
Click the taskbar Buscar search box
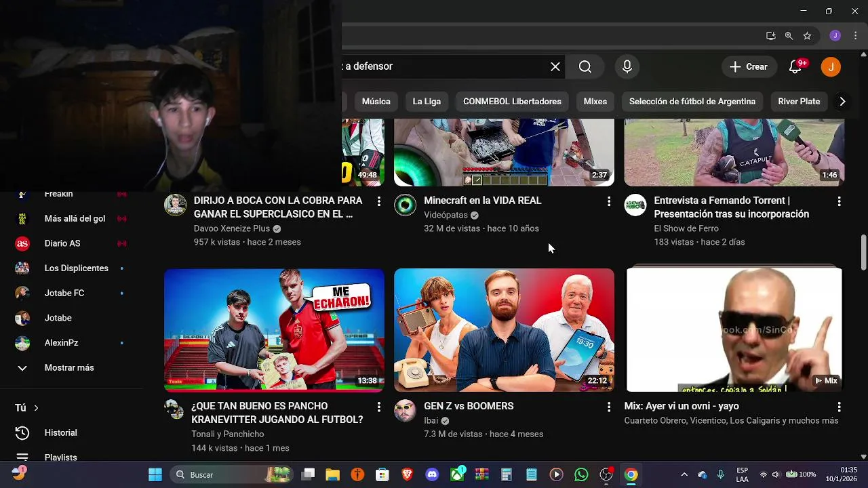tap(231, 474)
